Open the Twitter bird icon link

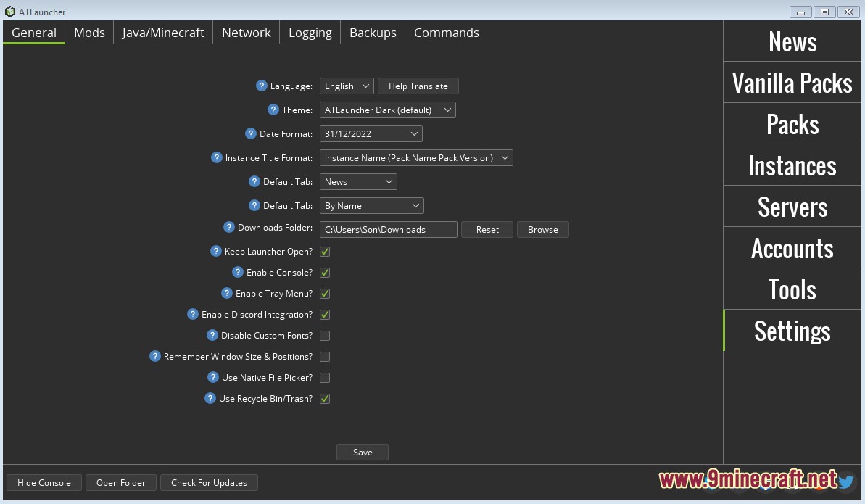pyautogui.click(x=846, y=482)
